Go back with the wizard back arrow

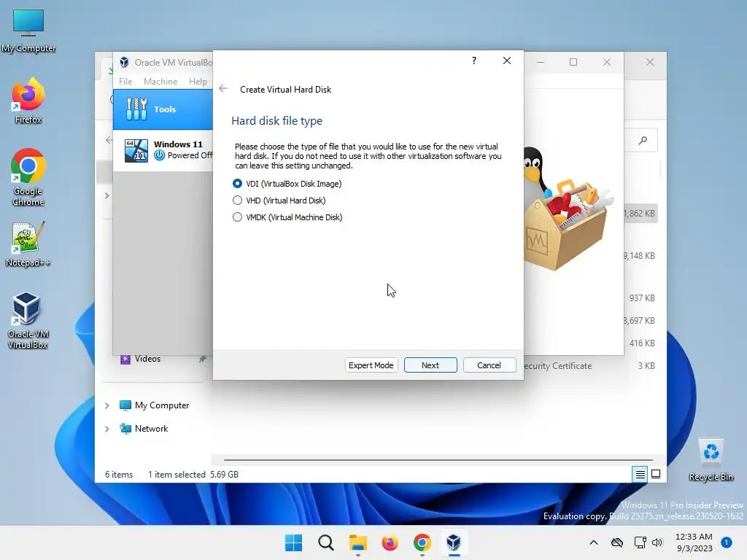click(223, 88)
